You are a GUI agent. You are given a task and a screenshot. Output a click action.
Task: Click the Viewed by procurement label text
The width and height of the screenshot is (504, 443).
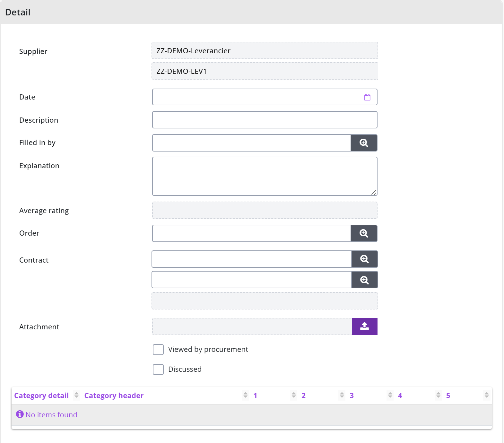(208, 349)
